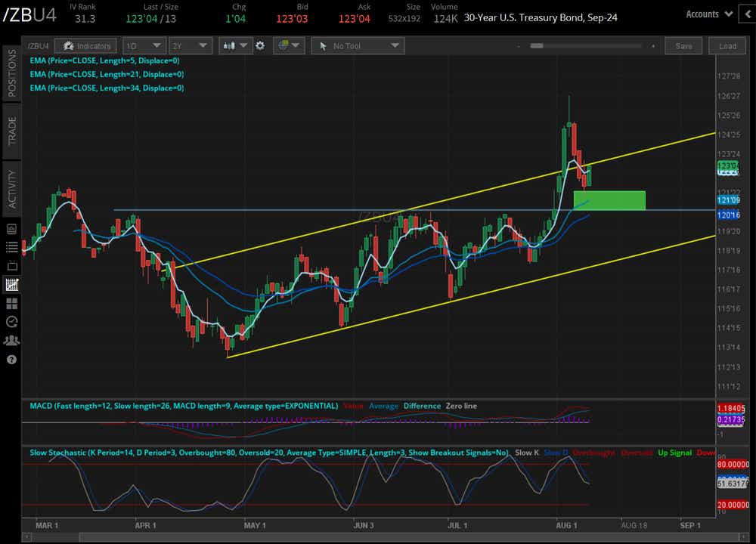Click the MACD study title label
This screenshot has width=756, height=544.
point(184,406)
